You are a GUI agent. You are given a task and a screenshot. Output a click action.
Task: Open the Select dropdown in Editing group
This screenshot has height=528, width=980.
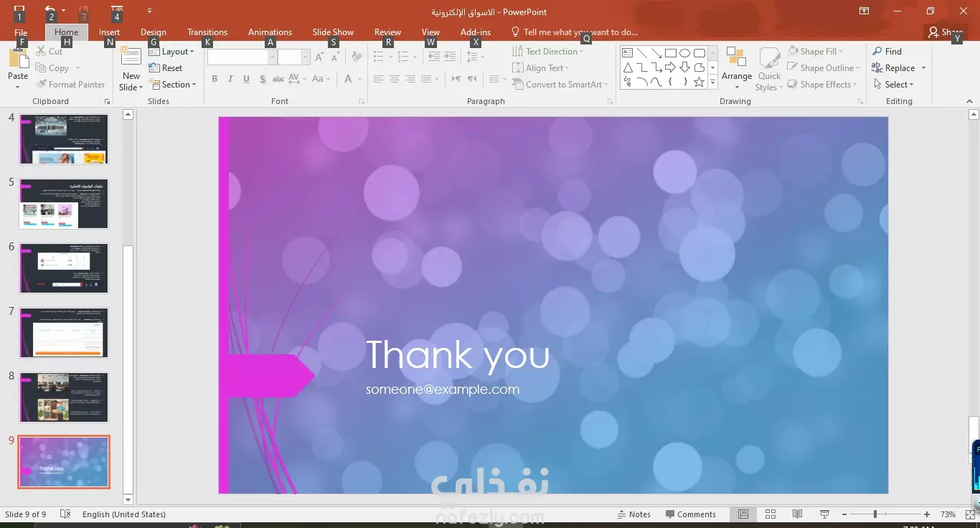coord(893,85)
